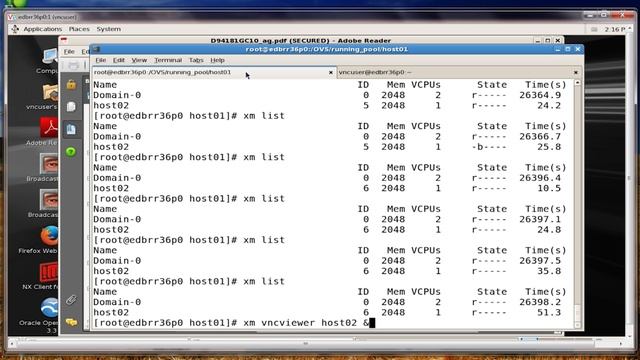Open the Terminal menu in the terminal menubar
The width and height of the screenshot is (640, 360).
[x=168, y=60]
